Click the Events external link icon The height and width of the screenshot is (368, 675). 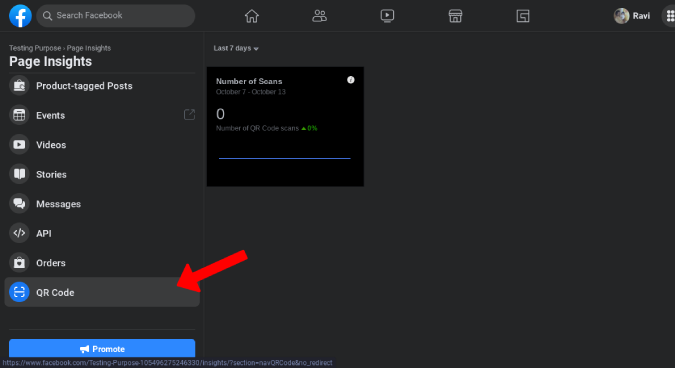pyautogui.click(x=189, y=114)
